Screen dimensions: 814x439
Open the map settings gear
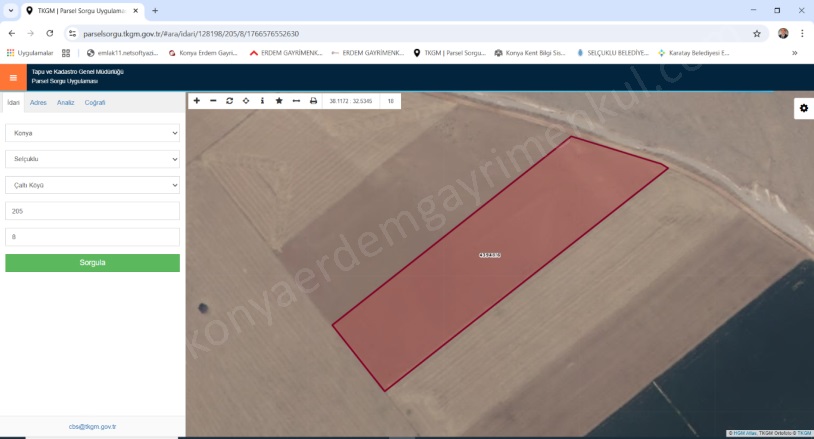coord(803,108)
